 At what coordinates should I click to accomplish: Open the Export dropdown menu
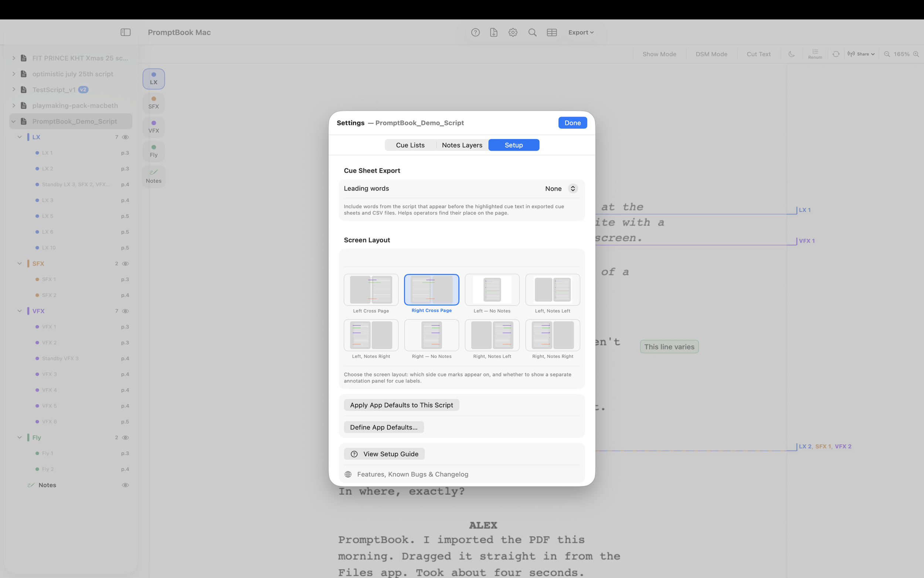pyautogui.click(x=581, y=33)
